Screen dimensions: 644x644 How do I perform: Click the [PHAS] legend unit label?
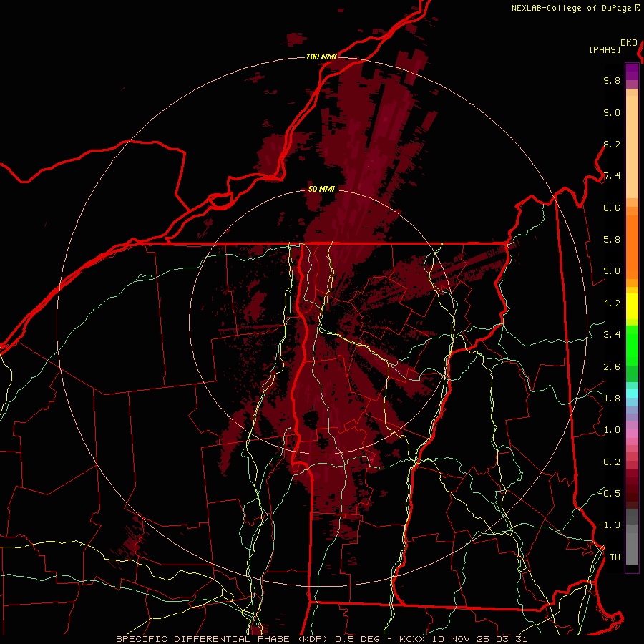pos(605,49)
